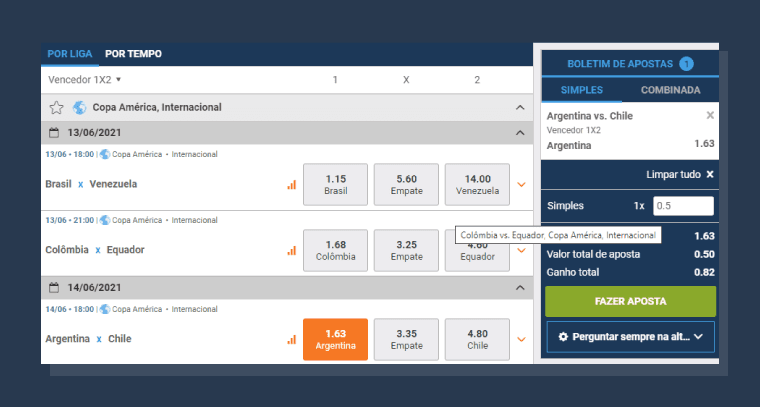Click FAZER APOSTA button
This screenshot has width=760, height=407.
click(x=630, y=301)
